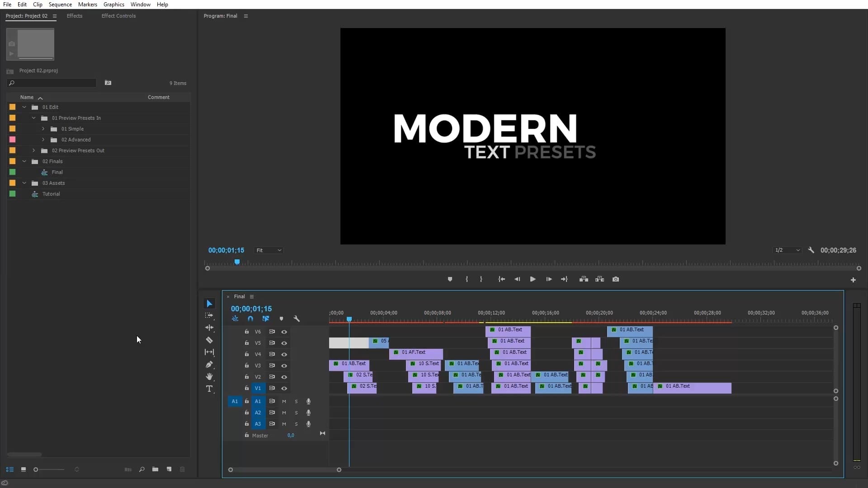Viewport: 868px width, 488px height.
Task: Hide track V3 output eye
Action: (x=284, y=366)
